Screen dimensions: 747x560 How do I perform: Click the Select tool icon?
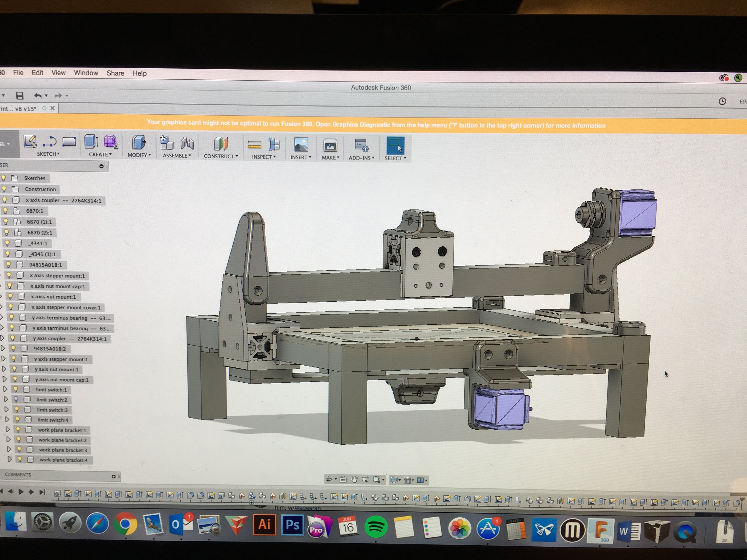coord(395,146)
